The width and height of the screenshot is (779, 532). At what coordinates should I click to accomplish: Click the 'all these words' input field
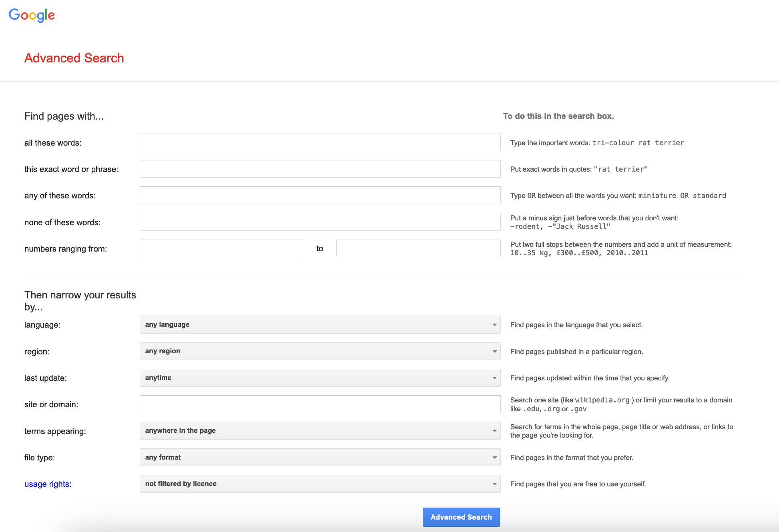click(x=320, y=142)
